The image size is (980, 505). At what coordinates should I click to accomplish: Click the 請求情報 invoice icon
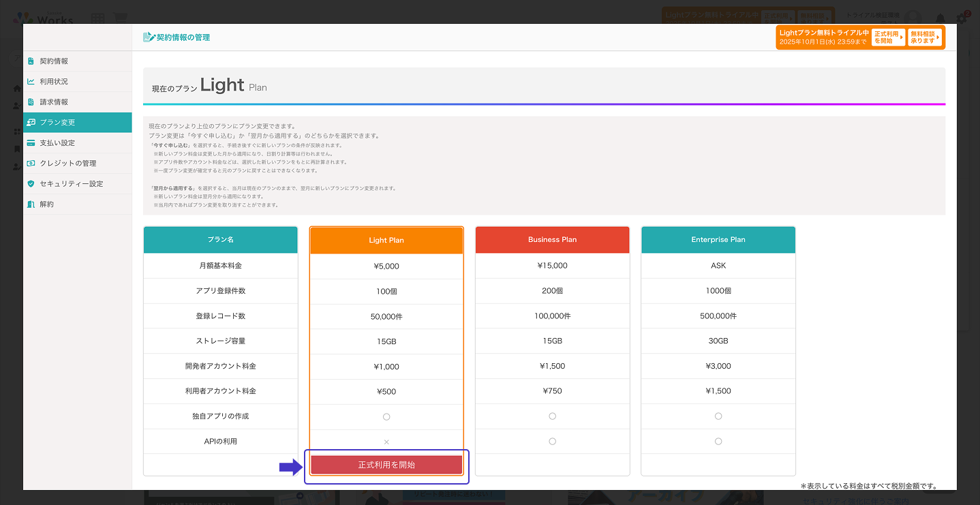(x=31, y=102)
